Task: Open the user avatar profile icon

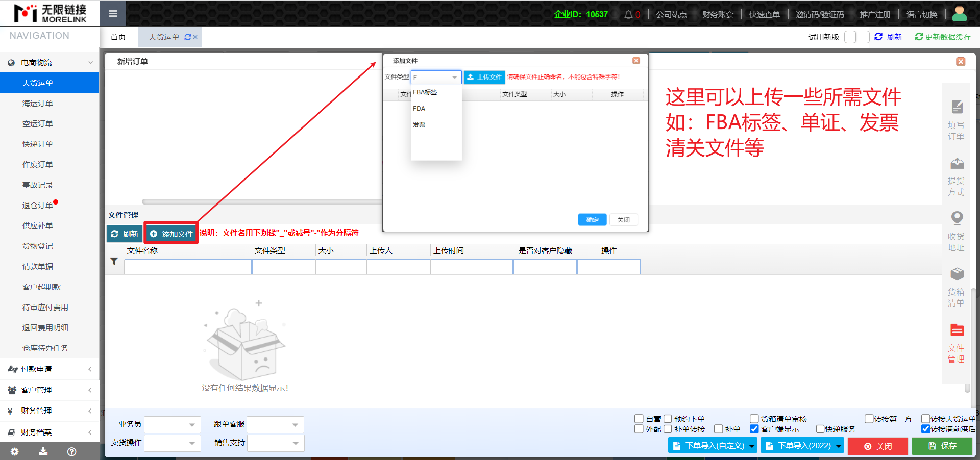Action: [x=960, y=13]
